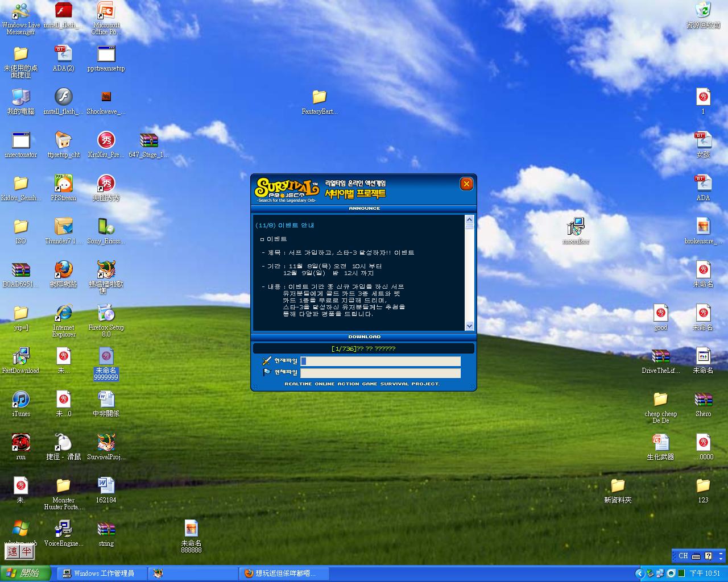Open the CH language bar selector
This screenshot has height=582, width=728.
click(x=683, y=556)
